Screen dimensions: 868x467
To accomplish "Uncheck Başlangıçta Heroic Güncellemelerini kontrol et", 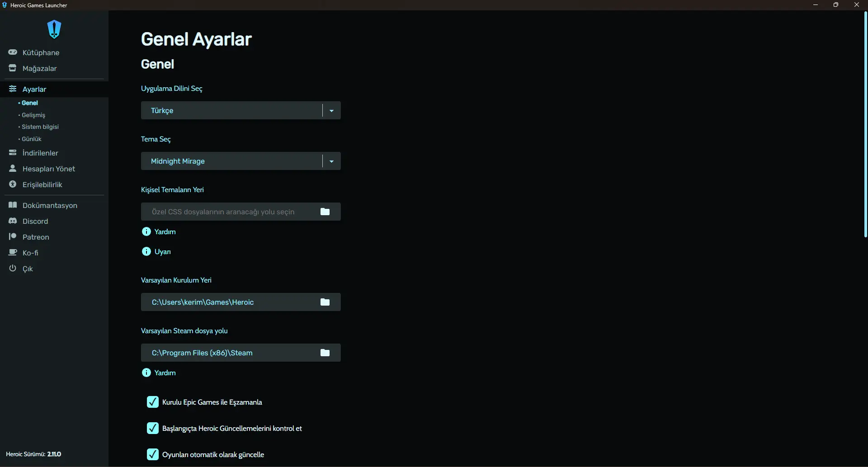I will pyautogui.click(x=153, y=428).
